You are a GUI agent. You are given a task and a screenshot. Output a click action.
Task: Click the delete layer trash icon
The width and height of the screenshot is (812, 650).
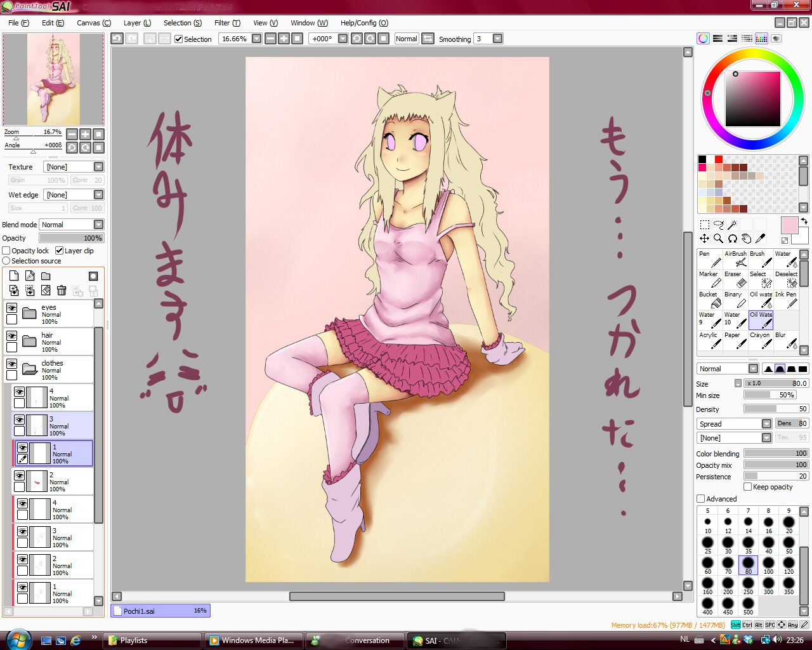tap(62, 290)
